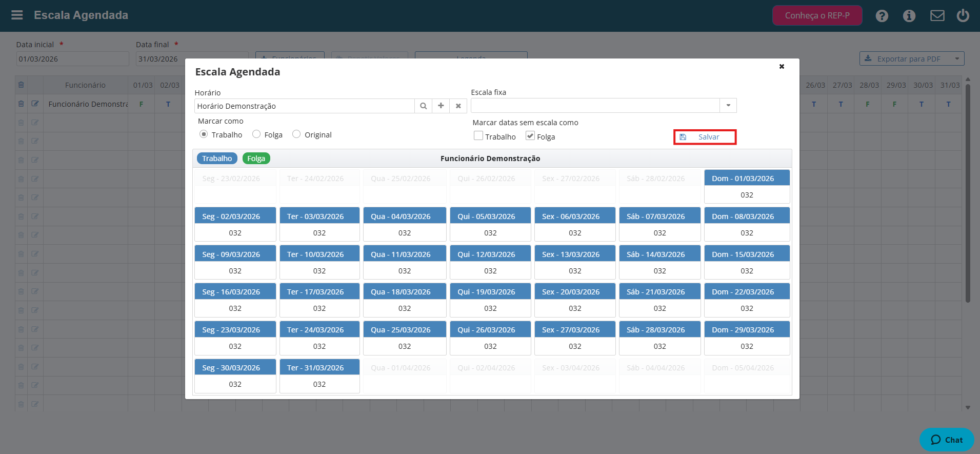Add new Horário with plus icon
Viewport: 980px width, 454px height.
pos(441,106)
